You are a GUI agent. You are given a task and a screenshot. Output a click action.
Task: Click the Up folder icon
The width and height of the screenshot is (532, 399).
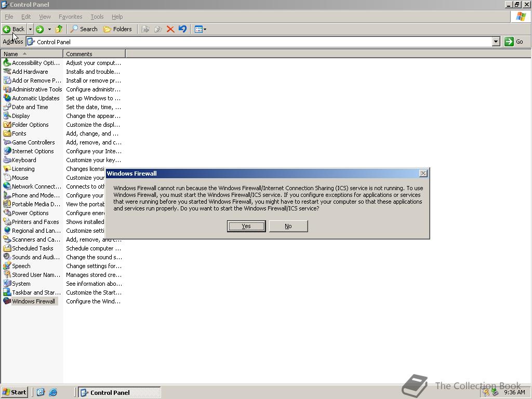59,29
